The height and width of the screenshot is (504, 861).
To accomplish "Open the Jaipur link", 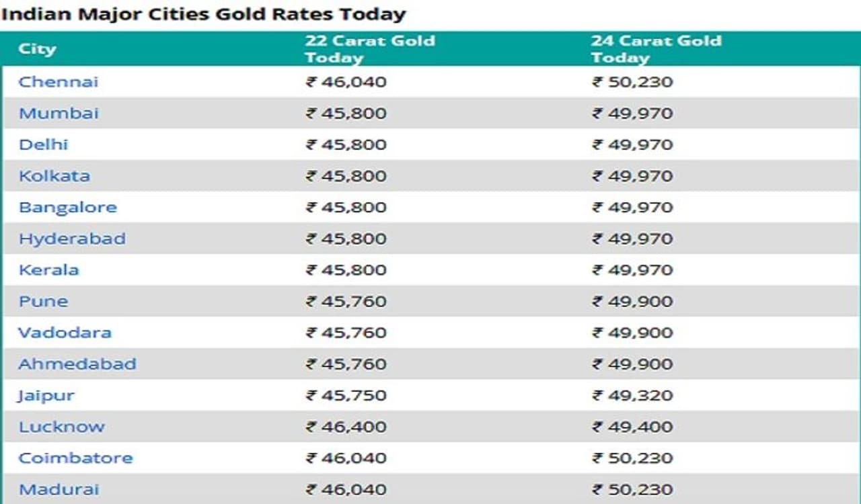I will pyautogui.click(x=46, y=395).
